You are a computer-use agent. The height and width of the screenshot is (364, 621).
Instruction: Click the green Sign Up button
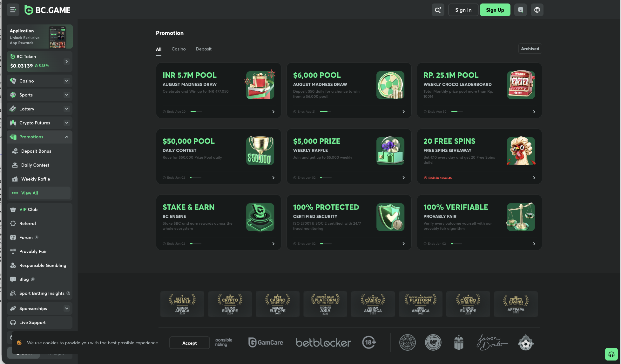[495, 10]
